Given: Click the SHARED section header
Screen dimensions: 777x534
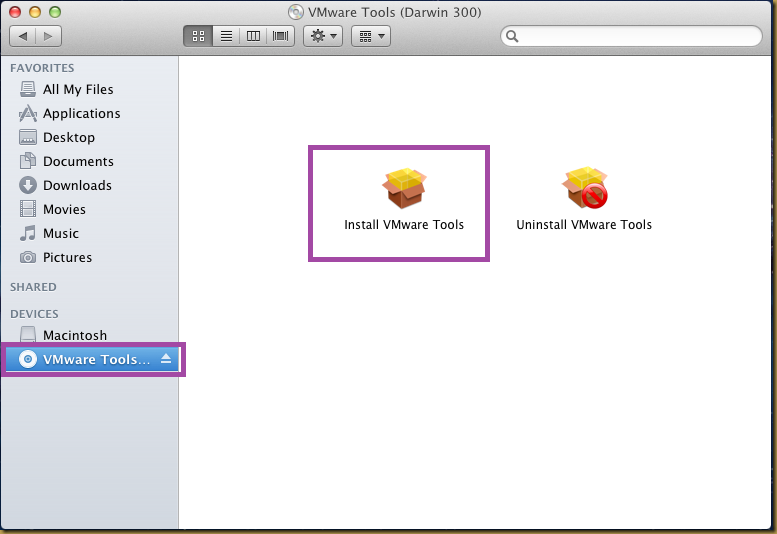Looking at the screenshot, I should tap(33, 287).
